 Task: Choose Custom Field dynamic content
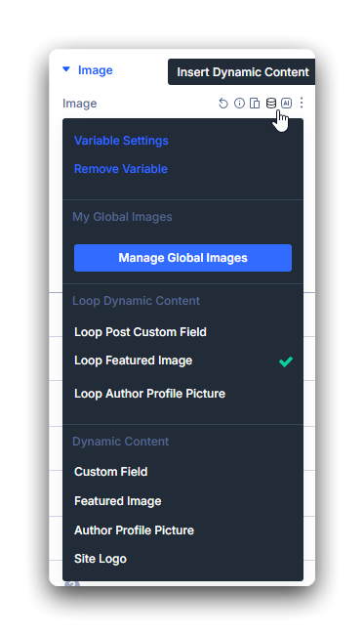tap(111, 472)
